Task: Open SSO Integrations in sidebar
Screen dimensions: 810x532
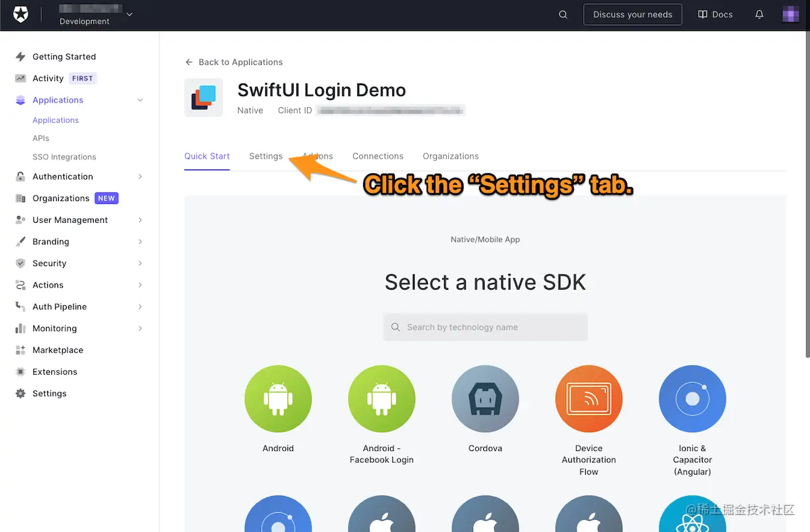Action: click(x=64, y=157)
